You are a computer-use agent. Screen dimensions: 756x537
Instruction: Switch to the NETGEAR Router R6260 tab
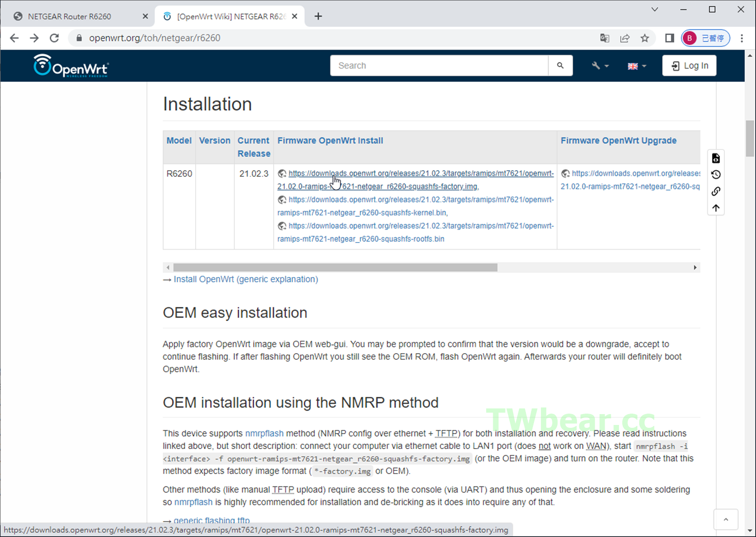[69, 17]
